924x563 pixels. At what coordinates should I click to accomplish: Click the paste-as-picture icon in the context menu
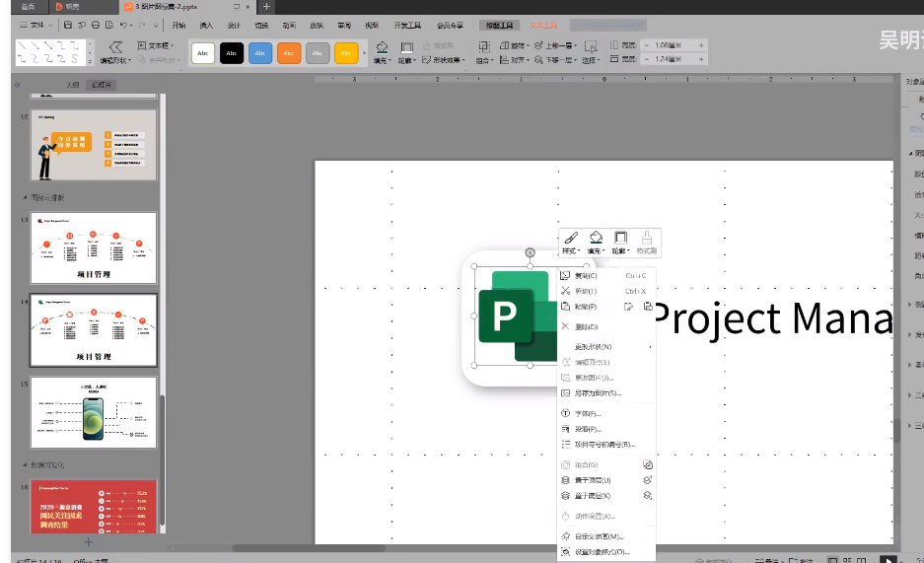tap(648, 307)
